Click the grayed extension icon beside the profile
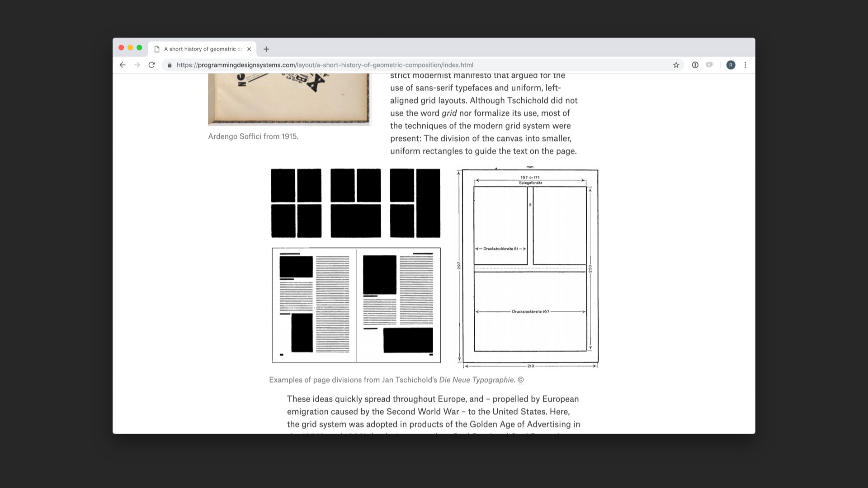Viewport: 868px width, 488px height. [710, 65]
